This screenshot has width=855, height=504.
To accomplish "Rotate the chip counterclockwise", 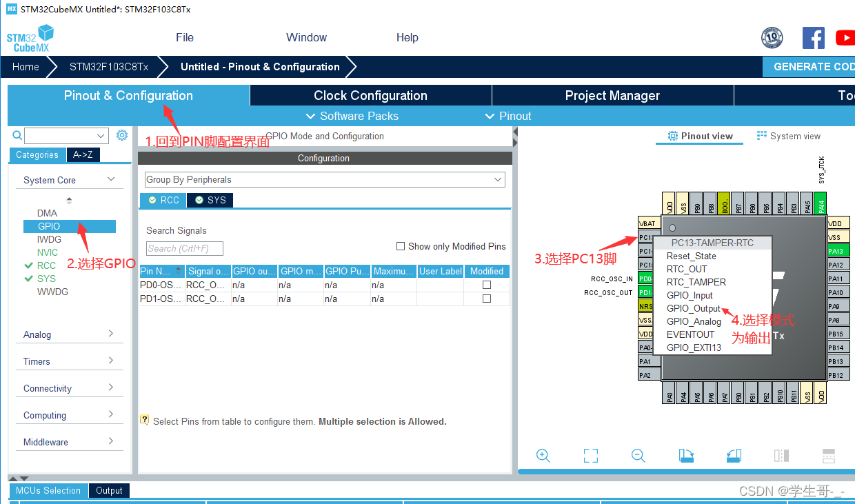I will pos(734,455).
